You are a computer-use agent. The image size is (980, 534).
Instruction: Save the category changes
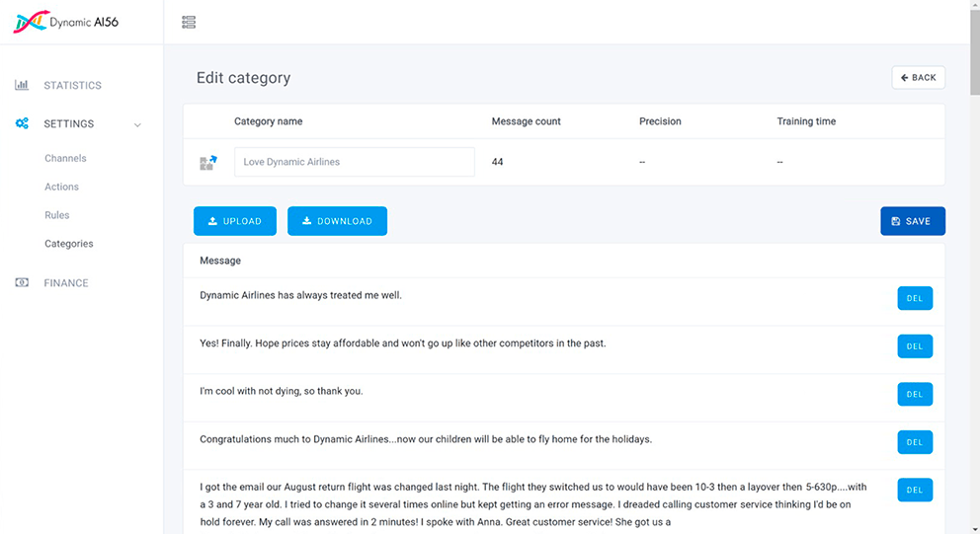(x=912, y=221)
